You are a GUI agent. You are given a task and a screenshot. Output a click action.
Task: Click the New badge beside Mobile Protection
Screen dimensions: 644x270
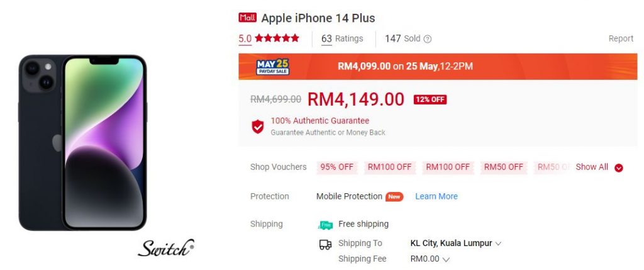[x=394, y=197]
